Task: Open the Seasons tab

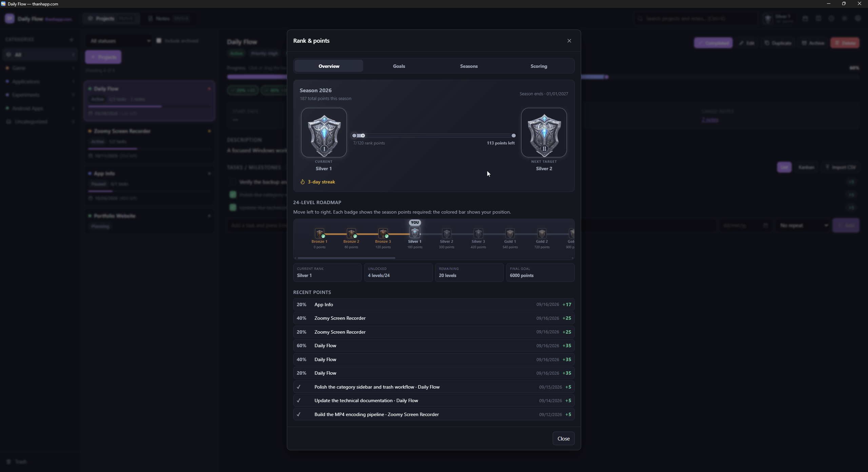Action: [469, 66]
